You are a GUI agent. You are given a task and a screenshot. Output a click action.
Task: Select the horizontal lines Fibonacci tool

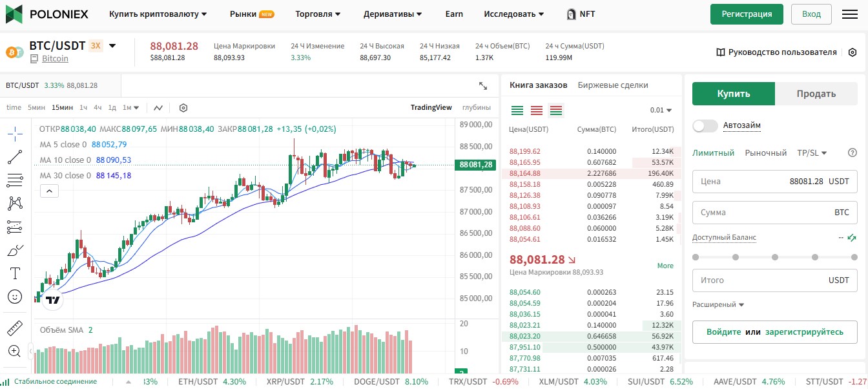pos(15,180)
